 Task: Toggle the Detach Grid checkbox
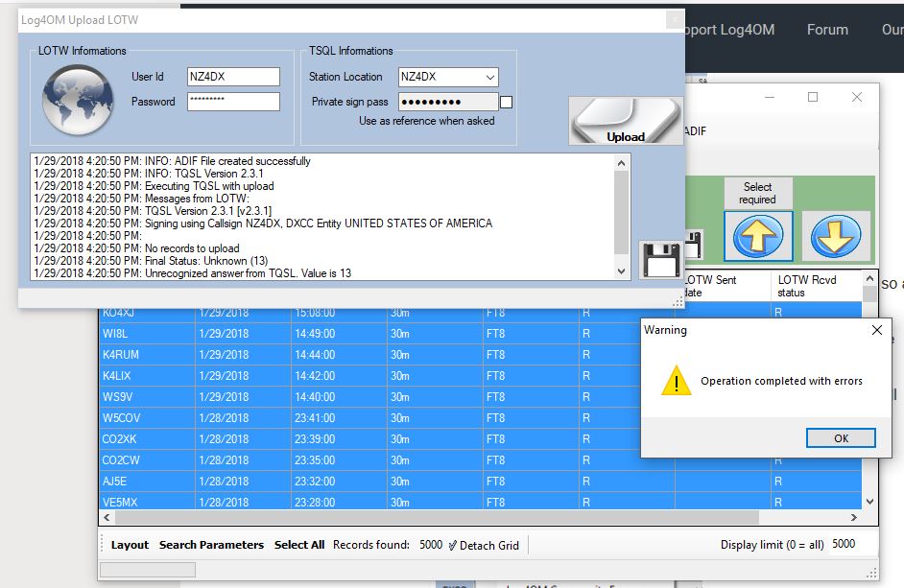click(x=453, y=545)
